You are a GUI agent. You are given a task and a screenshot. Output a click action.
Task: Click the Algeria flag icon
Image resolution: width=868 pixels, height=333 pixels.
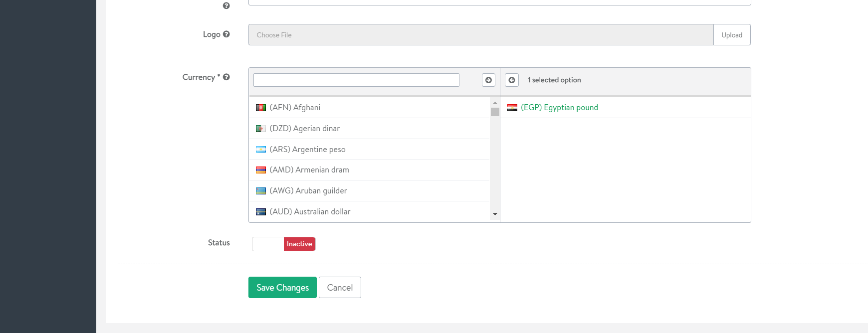click(x=261, y=129)
